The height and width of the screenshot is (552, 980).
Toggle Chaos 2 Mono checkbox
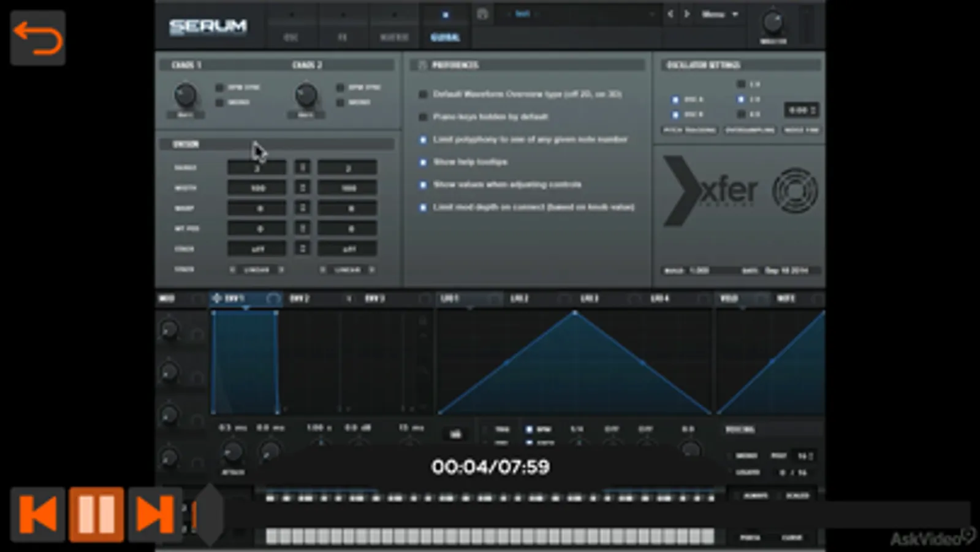click(340, 102)
